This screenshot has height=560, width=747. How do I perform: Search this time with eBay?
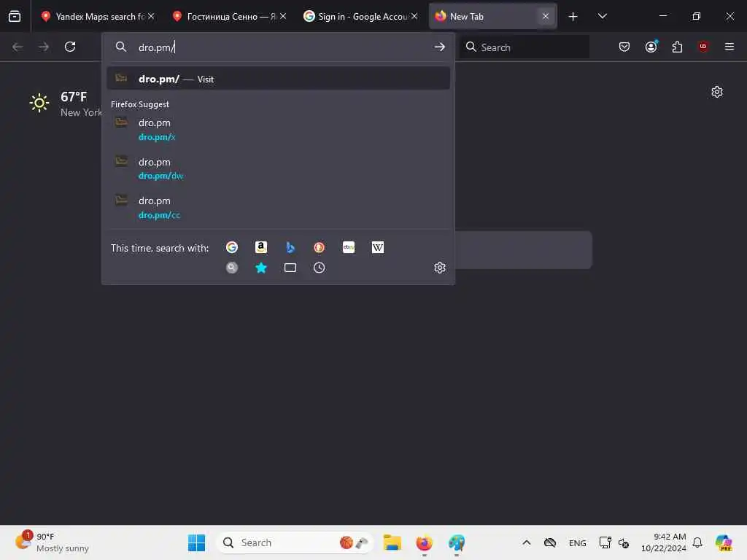(x=348, y=247)
